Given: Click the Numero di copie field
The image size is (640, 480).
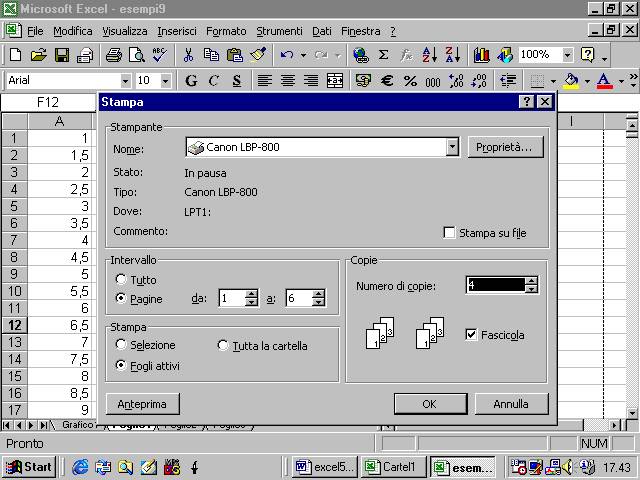Looking at the screenshot, I should point(496,285).
